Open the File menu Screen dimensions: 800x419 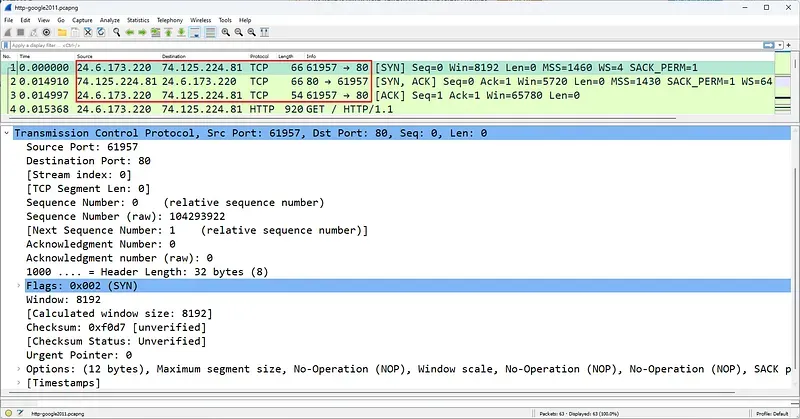[x=9, y=20]
